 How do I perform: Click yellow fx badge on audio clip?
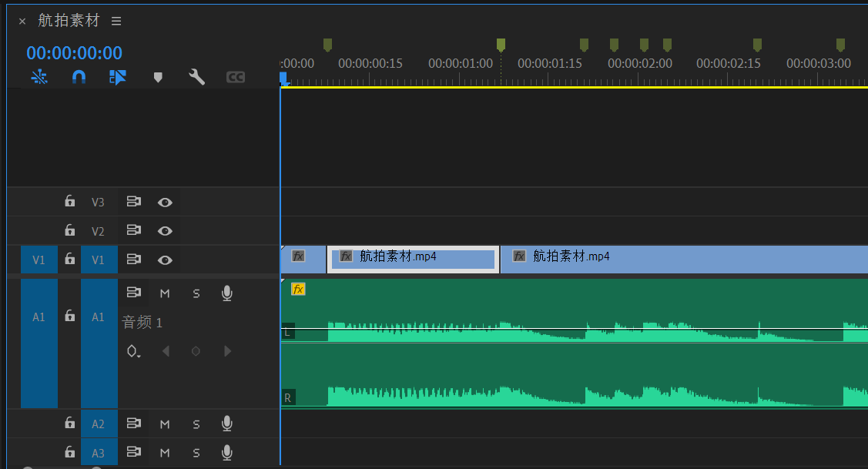[x=298, y=289]
